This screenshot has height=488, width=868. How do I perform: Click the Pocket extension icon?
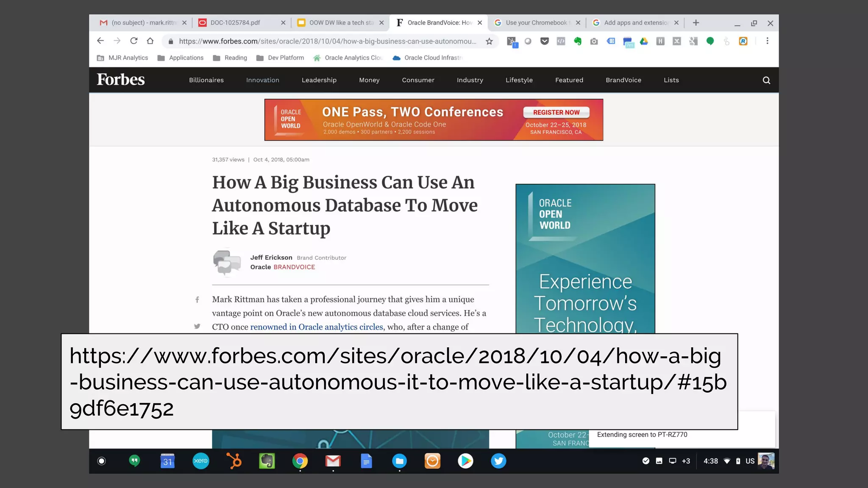tap(545, 41)
